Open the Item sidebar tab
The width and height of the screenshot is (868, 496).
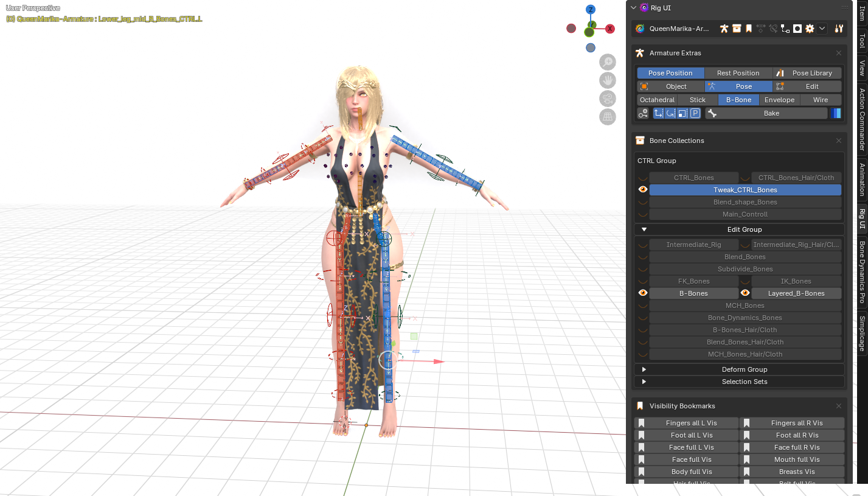(x=861, y=13)
